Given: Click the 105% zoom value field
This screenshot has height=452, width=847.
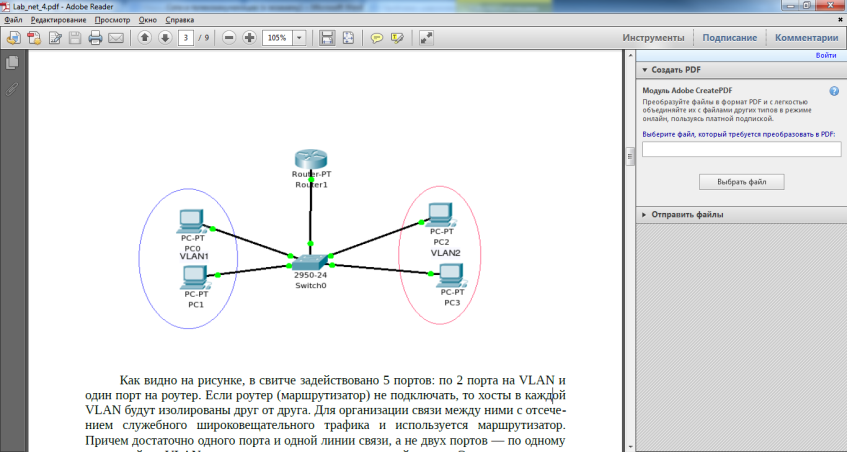Looking at the screenshot, I should coord(277,38).
